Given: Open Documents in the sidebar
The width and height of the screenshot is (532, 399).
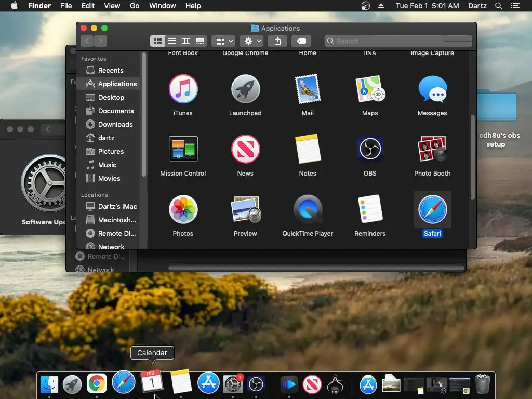Looking at the screenshot, I should (108, 111).
